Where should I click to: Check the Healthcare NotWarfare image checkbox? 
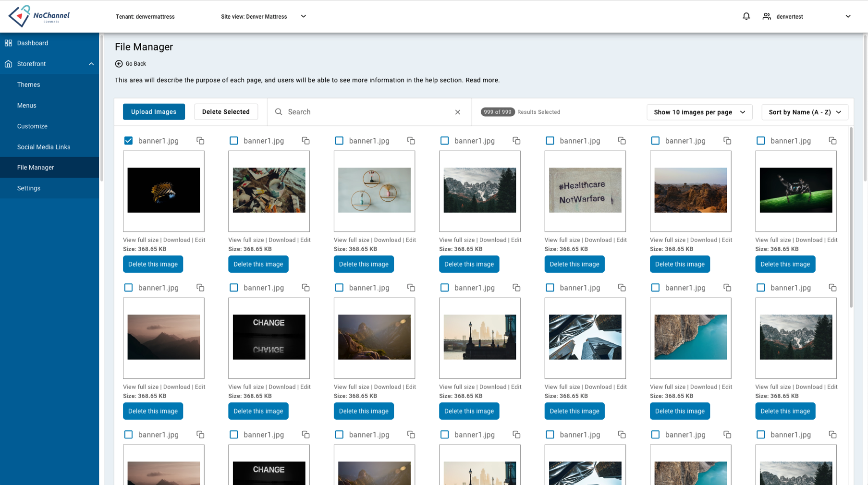click(x=550, y=141)
